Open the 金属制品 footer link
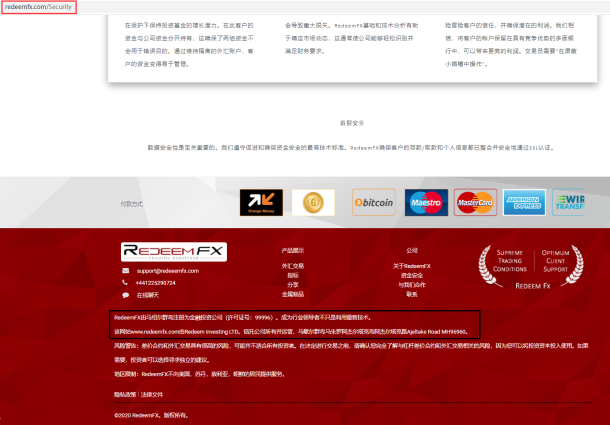The width and height of the screenshot is (610, 425). coord(293,294)
